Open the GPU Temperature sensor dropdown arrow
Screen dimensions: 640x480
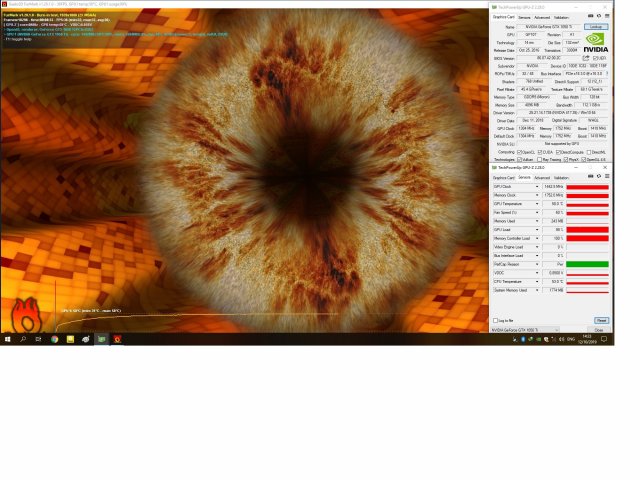tap(537, 204)
